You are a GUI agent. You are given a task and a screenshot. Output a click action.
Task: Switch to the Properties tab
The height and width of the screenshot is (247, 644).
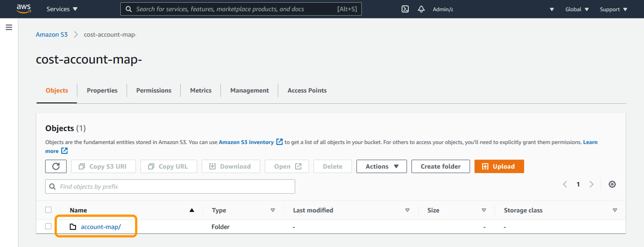click(x=102, y=90)
